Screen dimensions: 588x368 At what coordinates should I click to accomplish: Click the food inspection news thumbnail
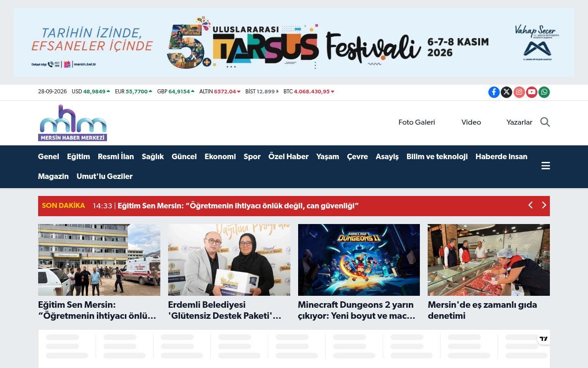489,260
